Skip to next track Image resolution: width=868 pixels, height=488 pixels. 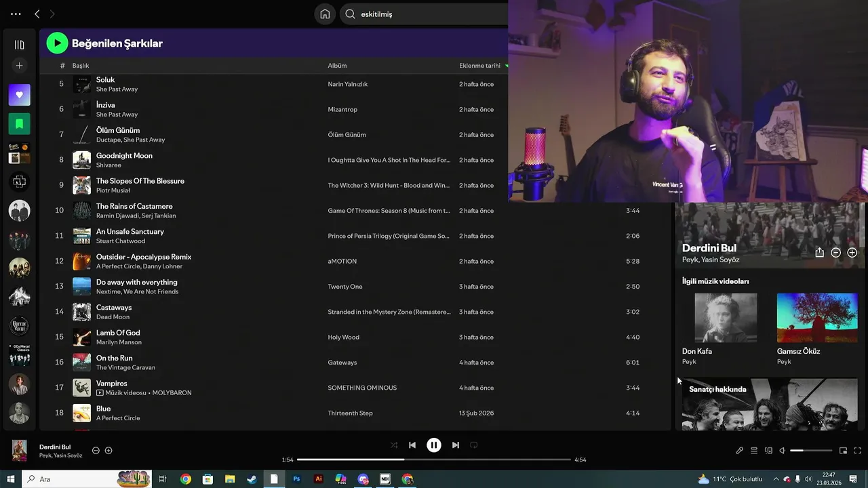[456, 445]
